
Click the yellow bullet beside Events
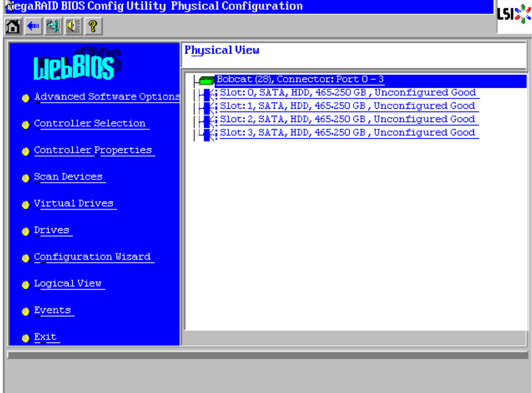click(25, 312)
